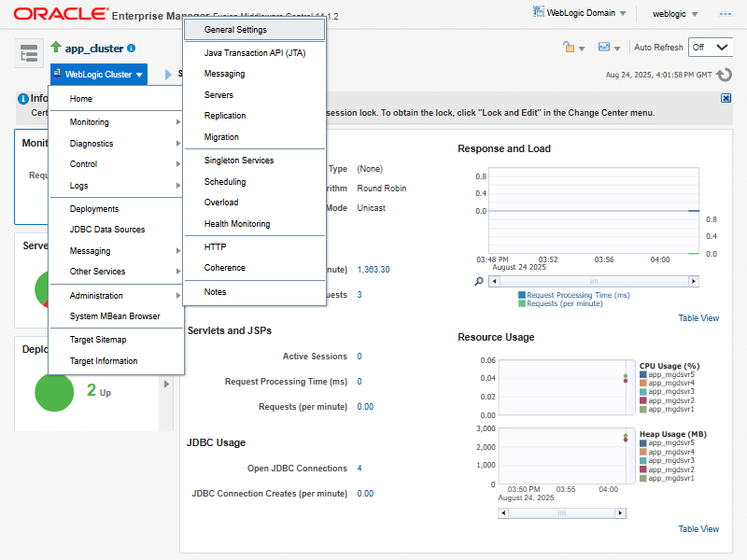
Task: Choose Coherence in the submenu
Action: point(254,268)
